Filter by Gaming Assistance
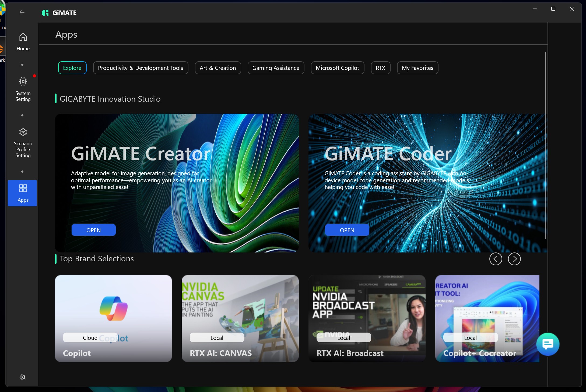Screen dimensions: 586x392 pos(276,68)
